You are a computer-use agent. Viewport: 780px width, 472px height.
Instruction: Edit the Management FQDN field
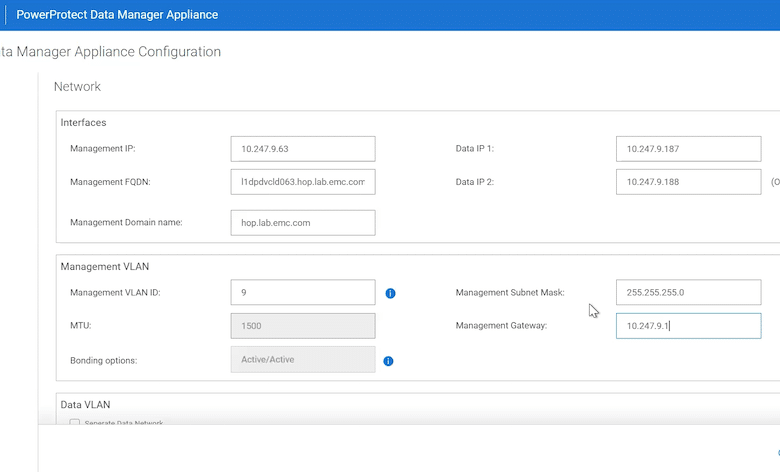303,182
